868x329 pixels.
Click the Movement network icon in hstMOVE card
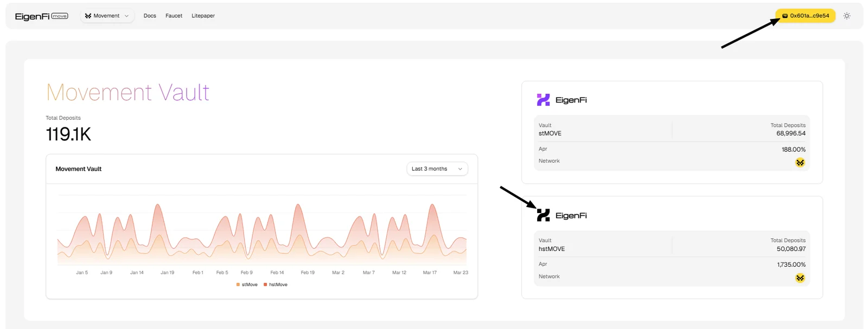(x=800, y=278)
